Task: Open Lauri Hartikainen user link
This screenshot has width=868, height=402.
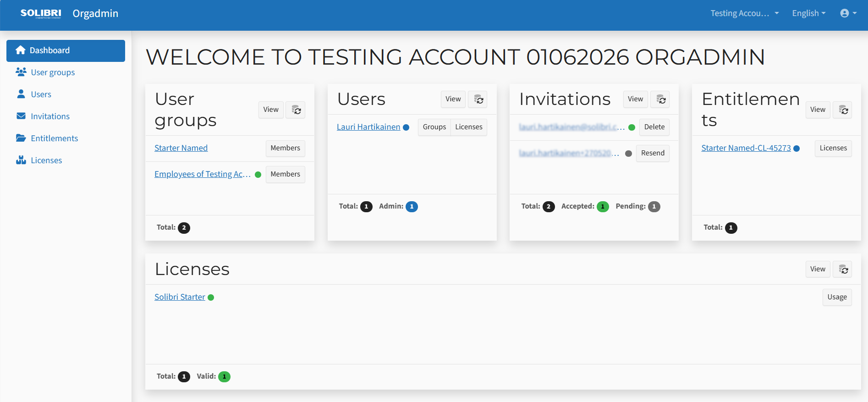Action: [368, 127]
